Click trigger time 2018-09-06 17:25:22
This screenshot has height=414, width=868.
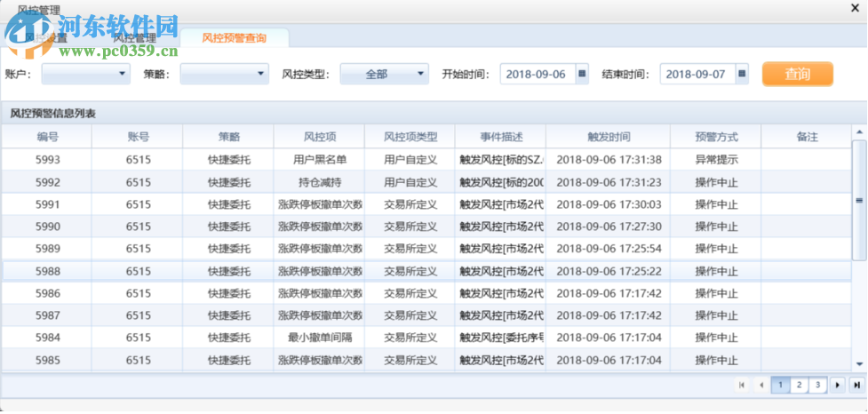coord(609,271)
